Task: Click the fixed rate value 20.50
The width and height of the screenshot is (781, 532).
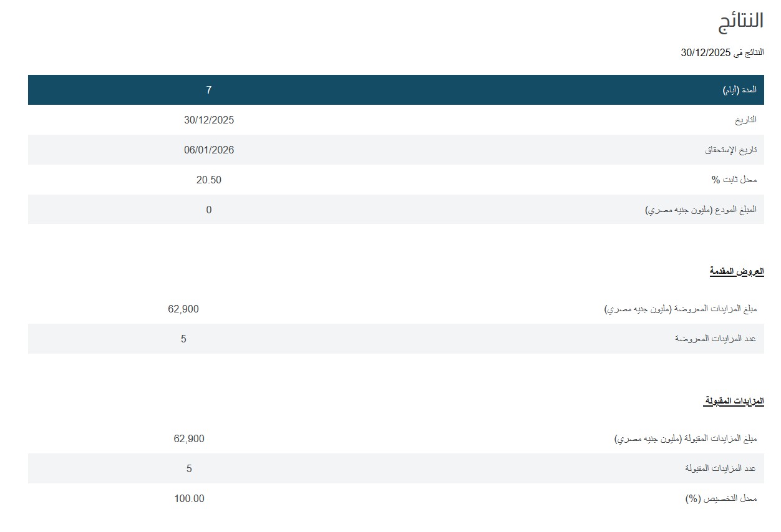Action: [x=209, y=180]
